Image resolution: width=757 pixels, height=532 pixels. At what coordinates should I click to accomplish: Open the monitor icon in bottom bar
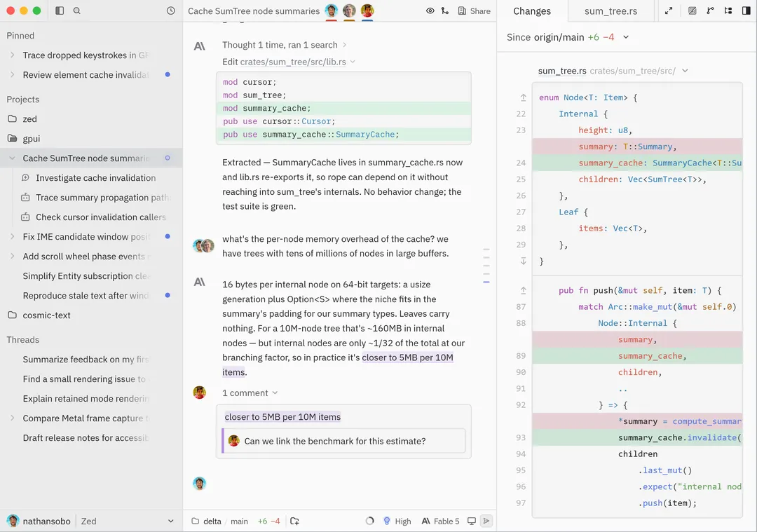472,521
